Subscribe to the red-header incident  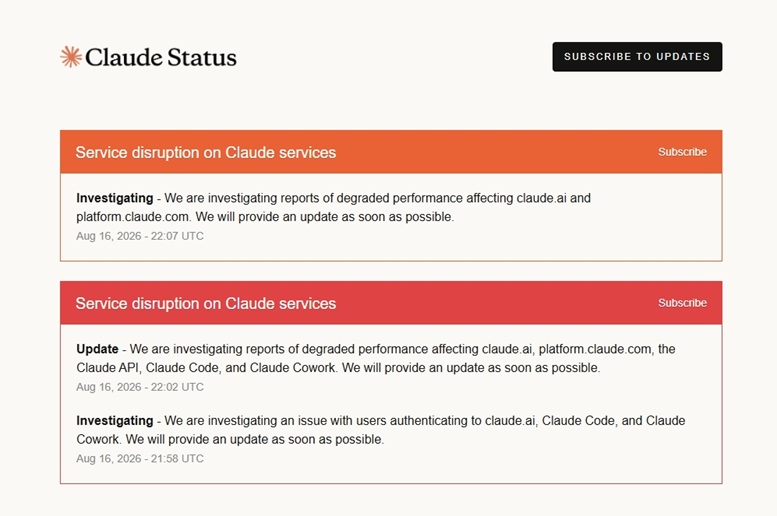(682, 303)
